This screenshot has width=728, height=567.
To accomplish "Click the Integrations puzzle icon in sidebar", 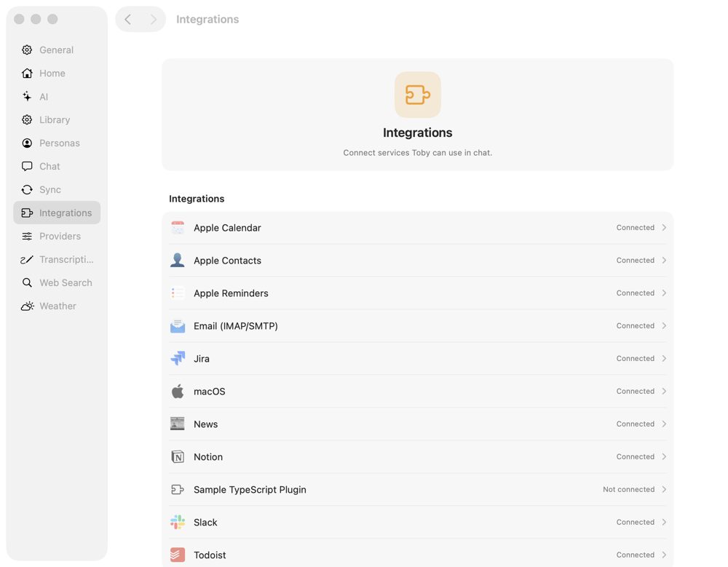I will coord(27,213).
